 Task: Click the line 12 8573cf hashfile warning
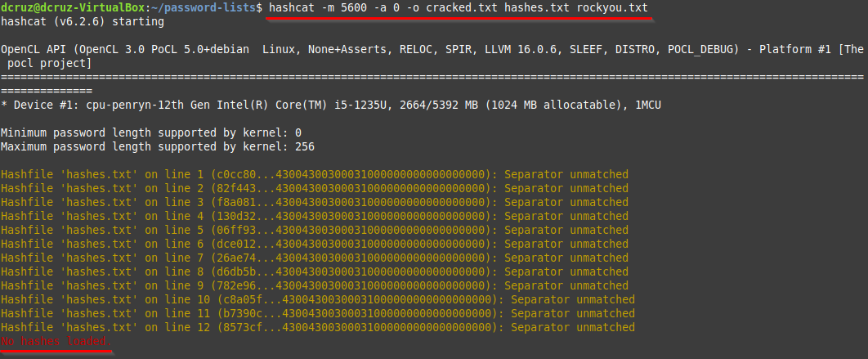[x=318, y=327]
